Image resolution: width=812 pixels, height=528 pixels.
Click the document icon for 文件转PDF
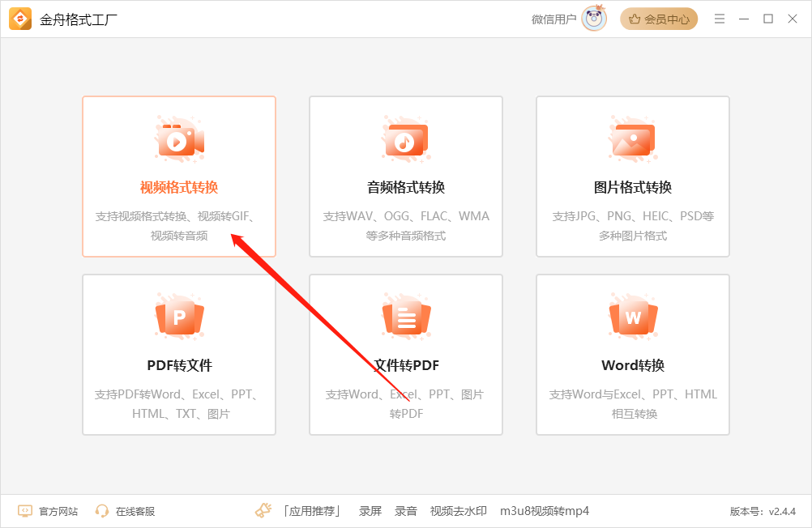coord(406,317)
